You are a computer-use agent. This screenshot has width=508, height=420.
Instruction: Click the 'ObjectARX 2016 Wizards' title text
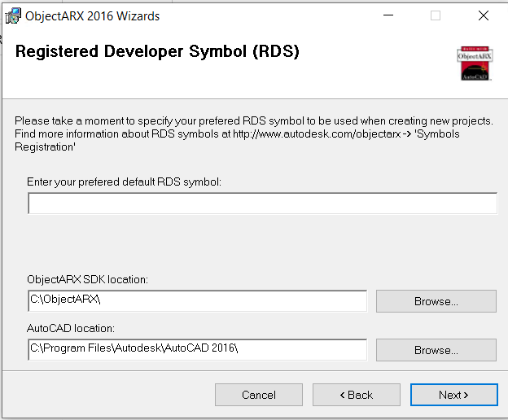point(92,15)
